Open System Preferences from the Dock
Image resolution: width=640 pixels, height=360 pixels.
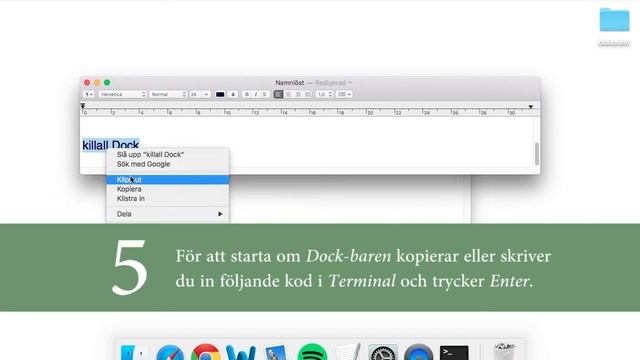[383, 353]
